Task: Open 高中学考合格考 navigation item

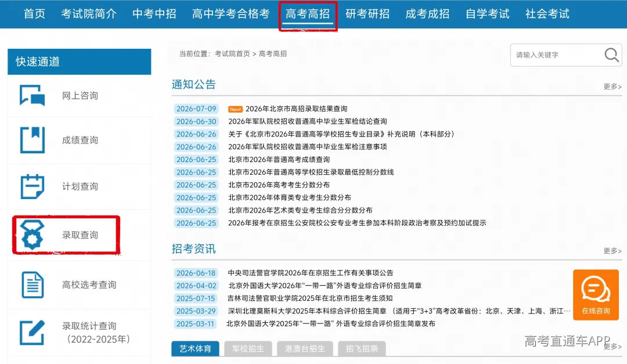Action: 230,14
